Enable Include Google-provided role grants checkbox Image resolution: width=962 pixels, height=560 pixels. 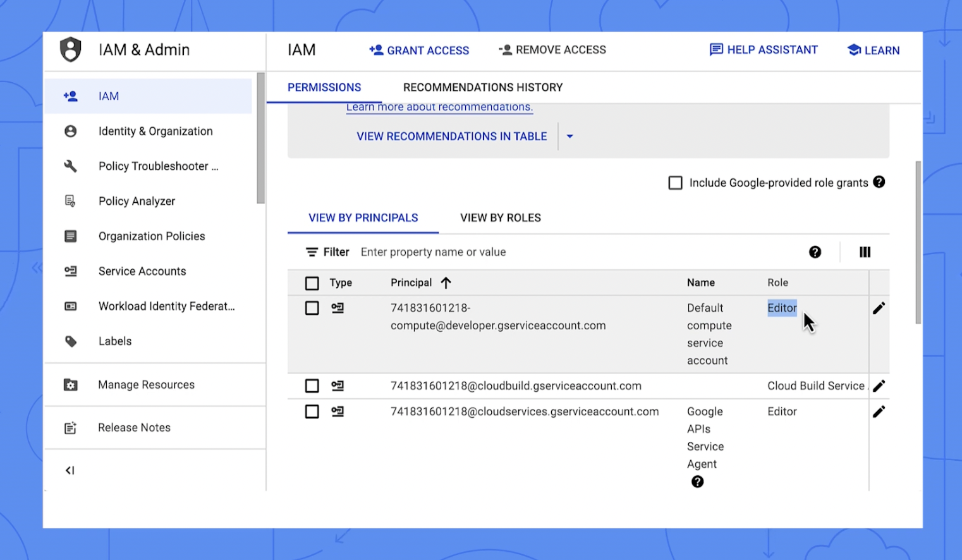(676, 183)
